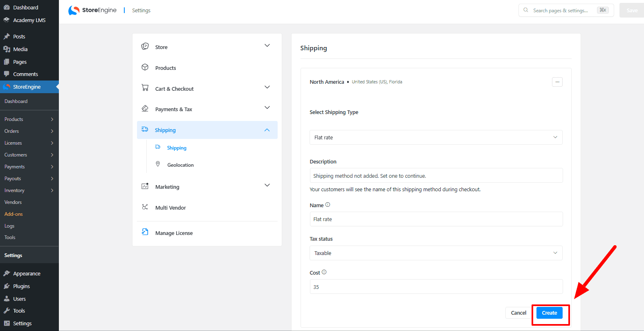Click the Store settings icon
Image resolution: width=644 pixels, height=331 pixels.
145,46
